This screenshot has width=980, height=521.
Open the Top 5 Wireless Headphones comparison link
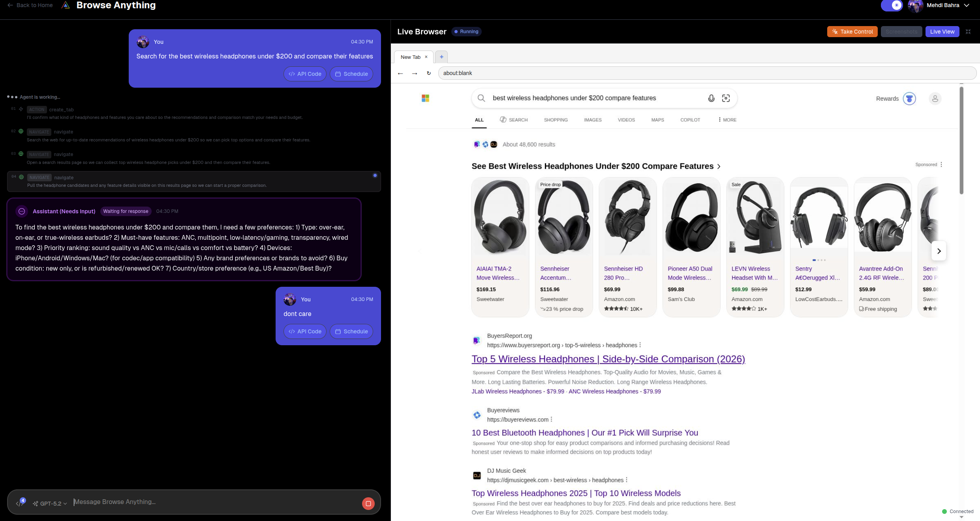pos(608,359)
